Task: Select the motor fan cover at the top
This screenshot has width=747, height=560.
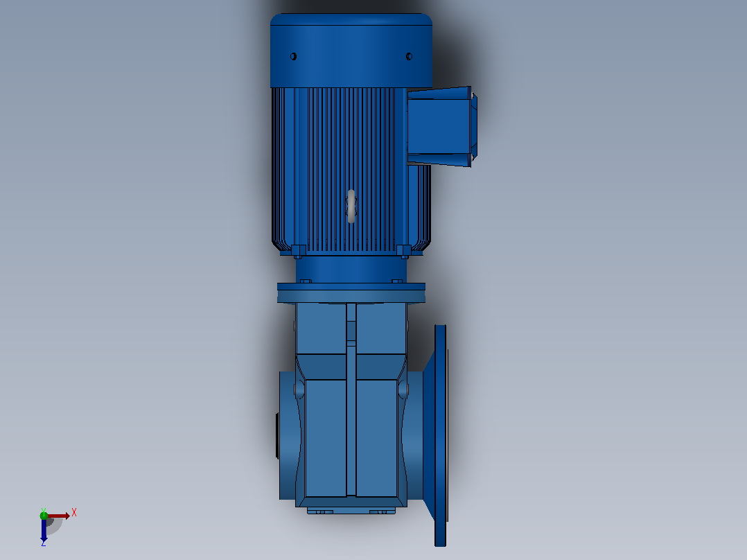Action: click(x=351, y=51)
